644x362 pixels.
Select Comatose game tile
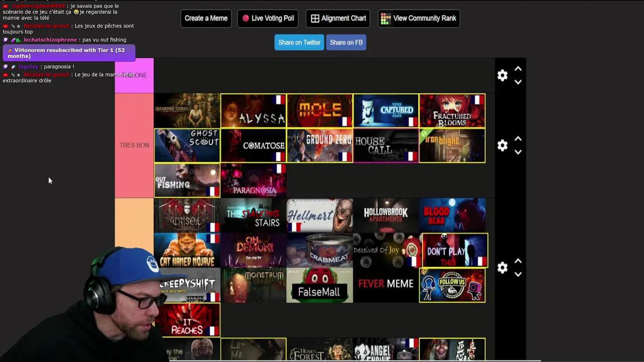click(x=254, y=145)
